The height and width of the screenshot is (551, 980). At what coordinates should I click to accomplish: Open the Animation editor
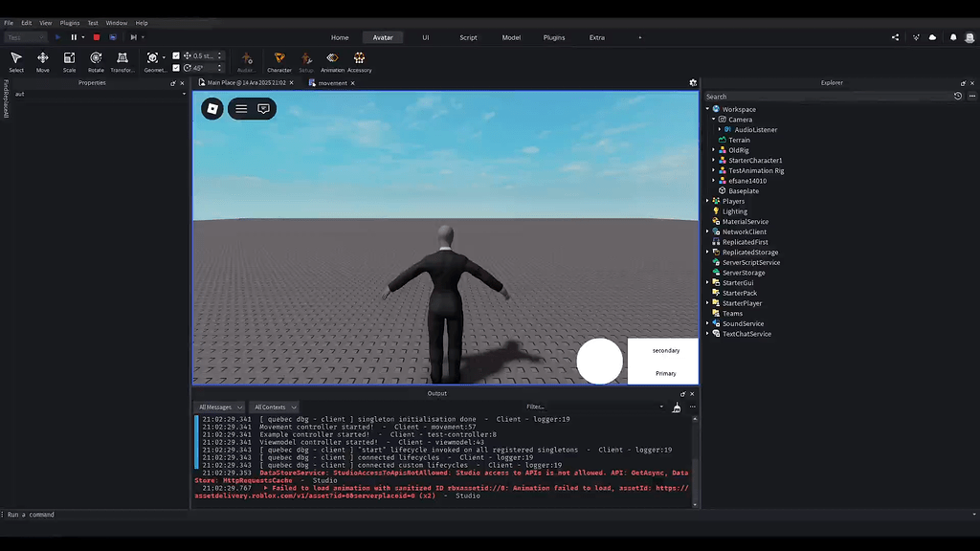tap(332, 59)
